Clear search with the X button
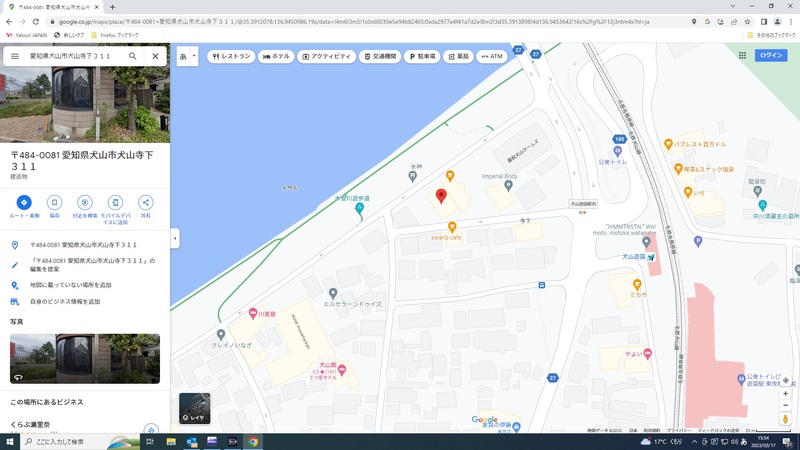The image size is (800, 450). [x=155, y=57]
